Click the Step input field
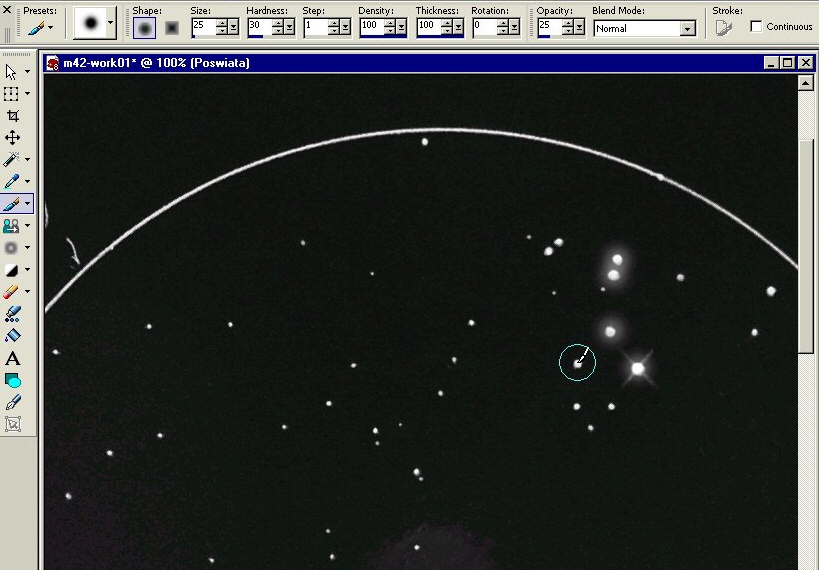 pyautogui.click(x=315, y=26)
